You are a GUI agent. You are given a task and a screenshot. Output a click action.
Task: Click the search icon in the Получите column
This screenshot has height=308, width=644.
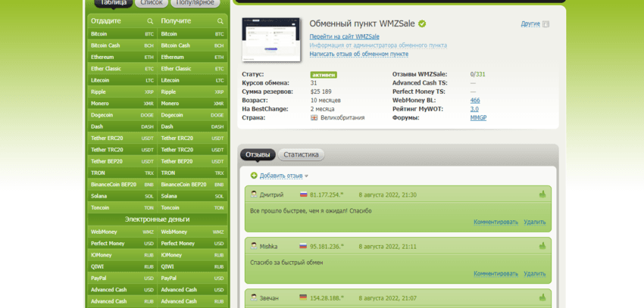pos(220,21)
